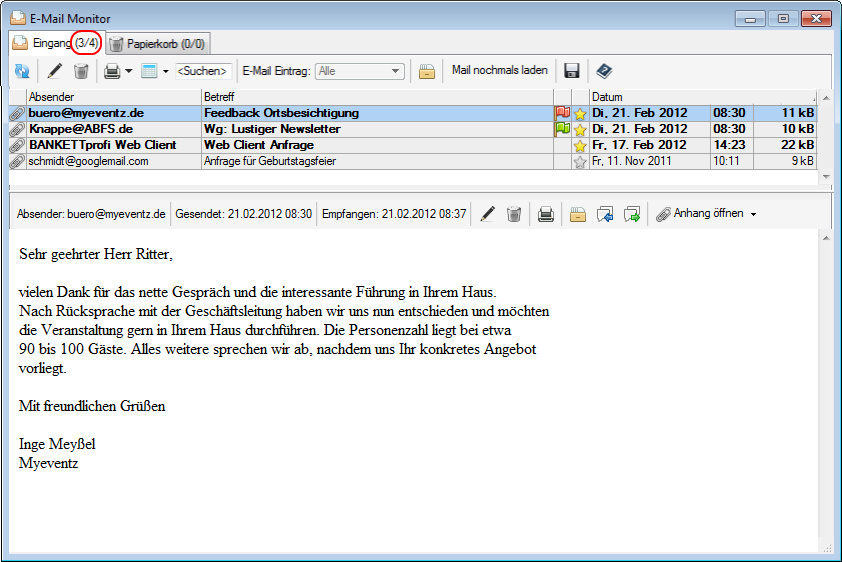Click the refresh mails icon in the toolbar
The width and height of the screenshot is (842, 562).
click(x=22, y=71)
